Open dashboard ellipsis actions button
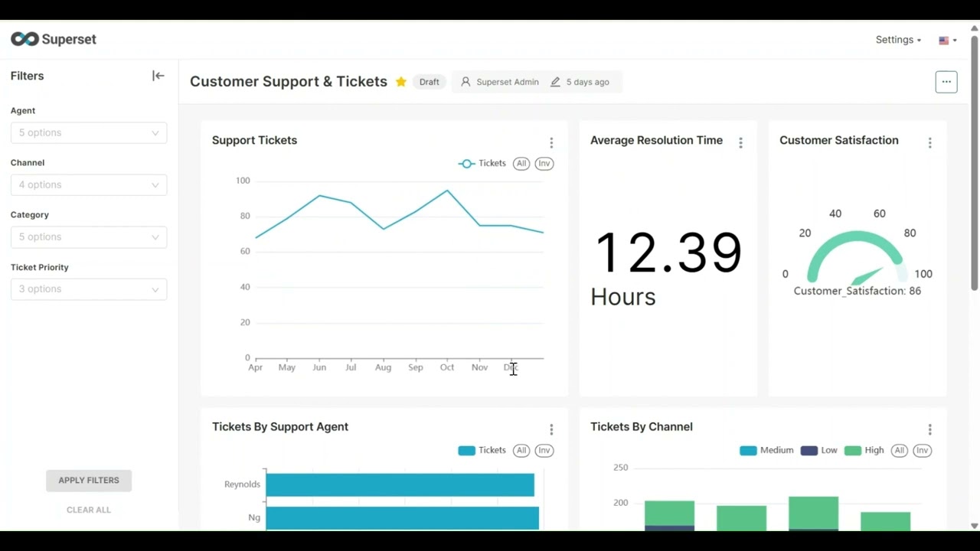This screenshot has height=551, width=980. click(x=946, y=82)
